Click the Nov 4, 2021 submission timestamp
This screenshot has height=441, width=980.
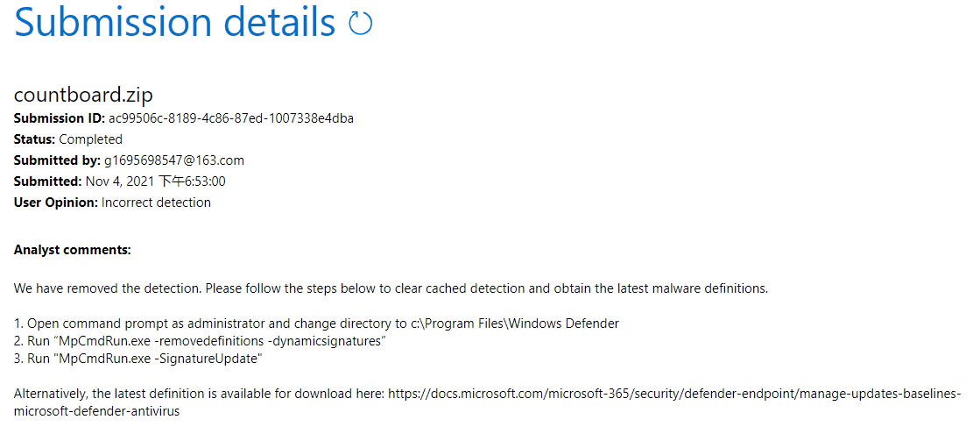[155, 181]
